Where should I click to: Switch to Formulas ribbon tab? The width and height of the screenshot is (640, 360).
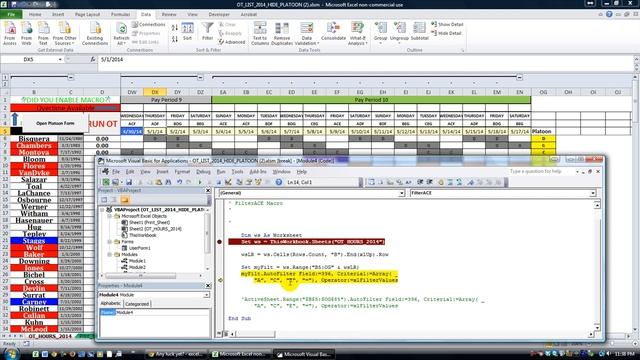(x=120, y=14)
